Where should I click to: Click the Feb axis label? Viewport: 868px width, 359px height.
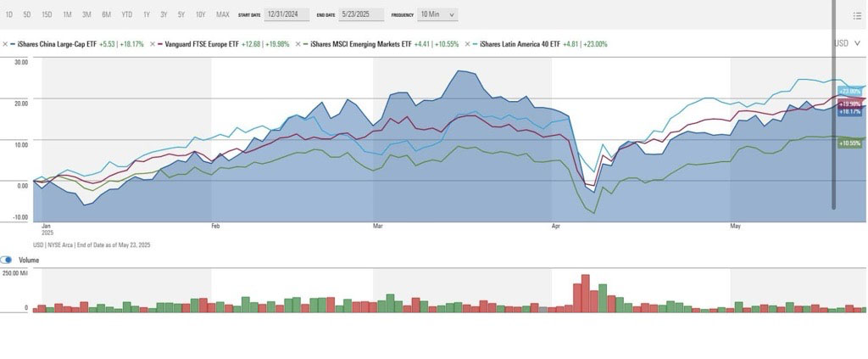(215, 226)
